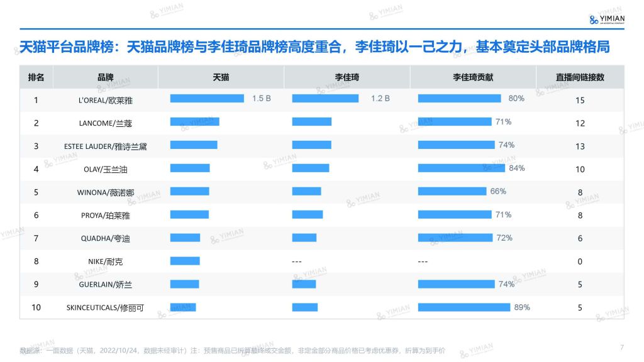
Task: Select brand name L'OREAL/欧莱雅
Action: point(106,100)
